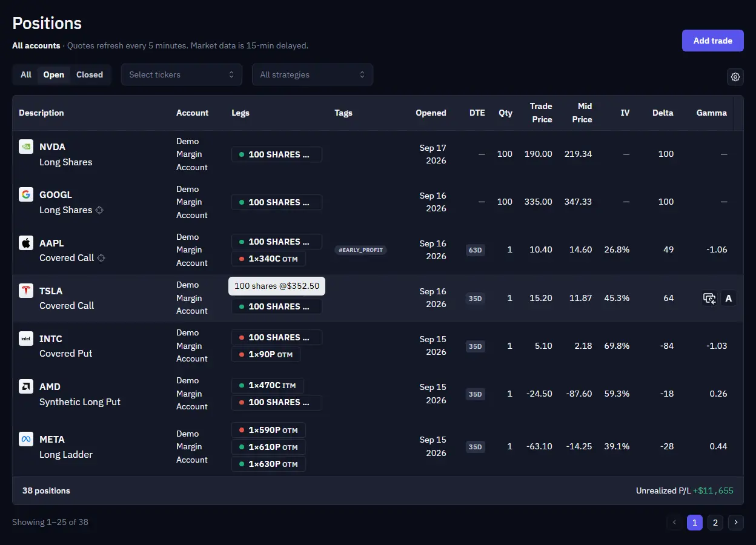The image size is (756, 545).
Task: Click INTC 100 SHARES leg chip
Action: [x=277, y=337]
